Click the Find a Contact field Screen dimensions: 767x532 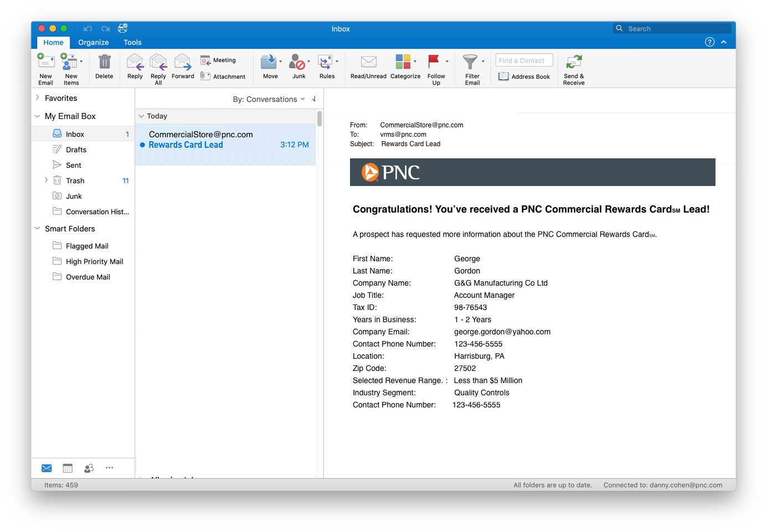tap(524, 60)
